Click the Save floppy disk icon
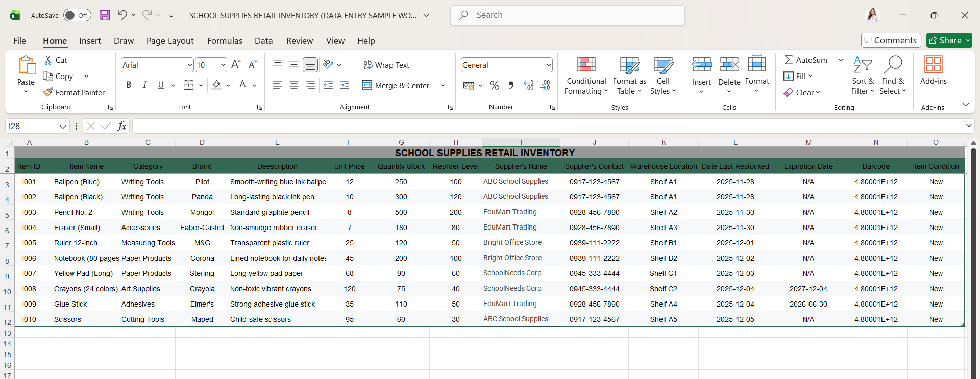 105,15
